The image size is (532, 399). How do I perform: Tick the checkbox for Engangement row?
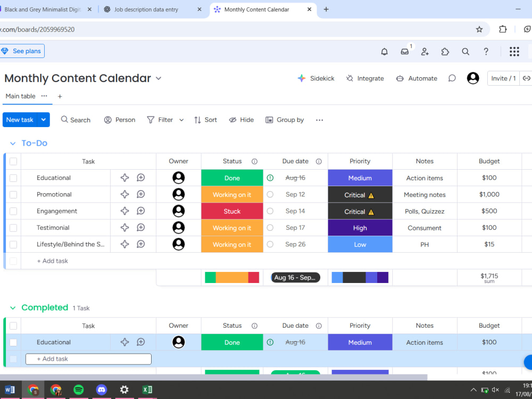(x=13, y=211)
